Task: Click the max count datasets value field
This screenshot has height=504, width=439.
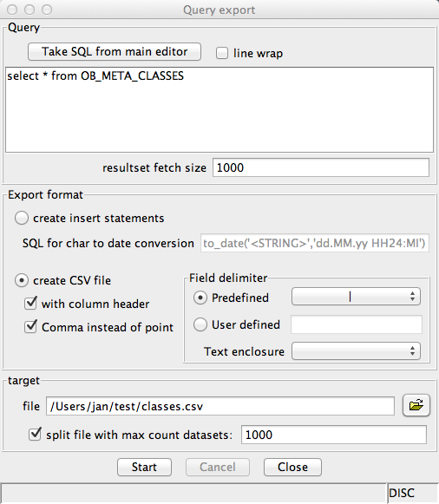Action: pyautogui.click(x=334, y=435)
